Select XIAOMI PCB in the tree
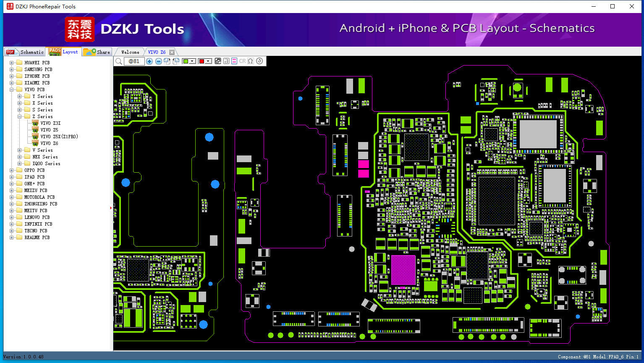 point(37,83)
